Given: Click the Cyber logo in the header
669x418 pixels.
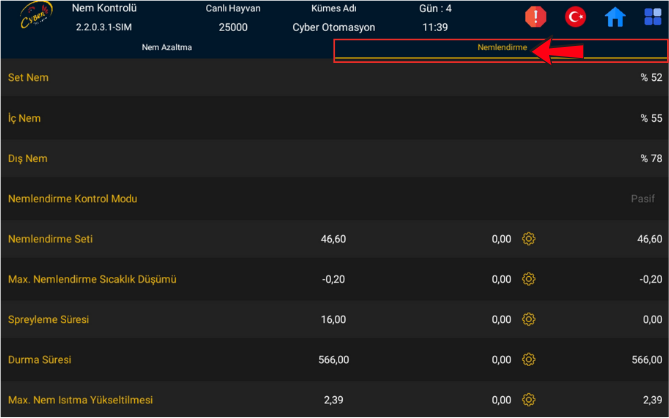Looking at the screenshot, I should click(36, 19).
